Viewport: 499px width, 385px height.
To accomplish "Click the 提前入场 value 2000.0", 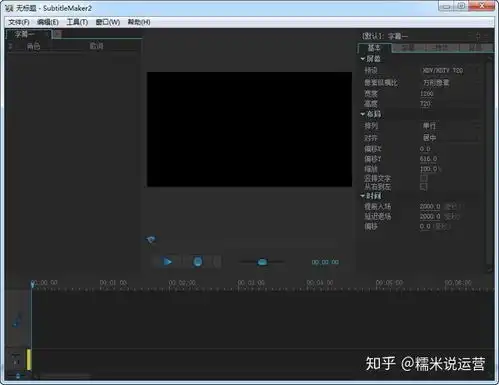I will (x=430, y=206).
